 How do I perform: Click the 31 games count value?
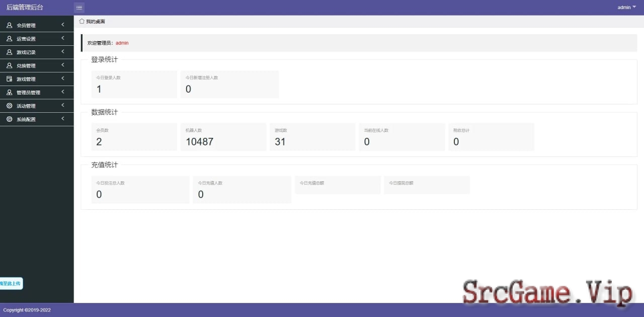pyautogui.click(x=280, y=141)
